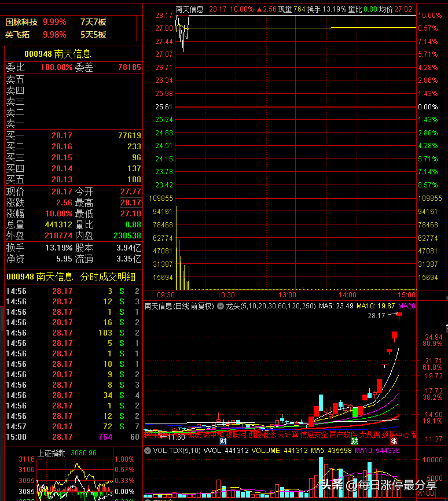
Task: Click the 13:00 time axis label
Action: 287,295
